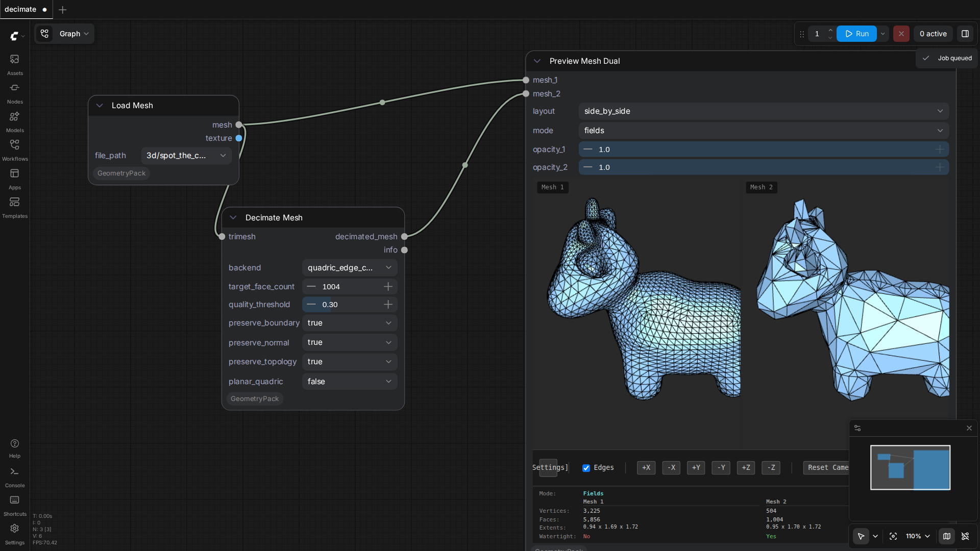Click the Run button
980x551 pixels.
pyautogui.click(x=856, y=34)
